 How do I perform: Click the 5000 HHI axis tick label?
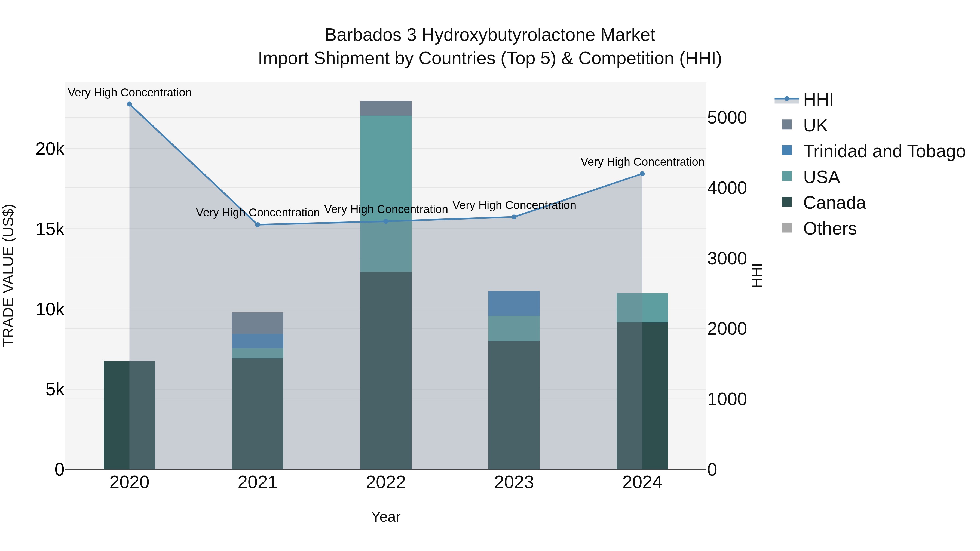727,118
